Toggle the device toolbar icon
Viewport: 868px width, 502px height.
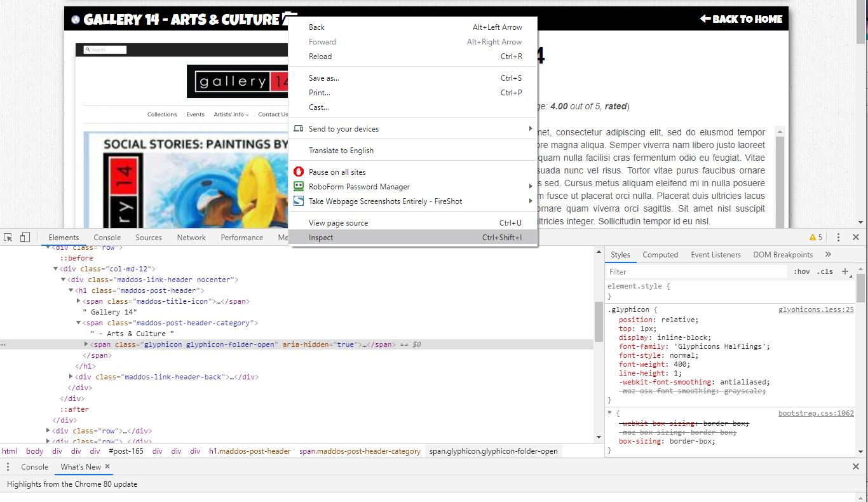tap(25, 237)
